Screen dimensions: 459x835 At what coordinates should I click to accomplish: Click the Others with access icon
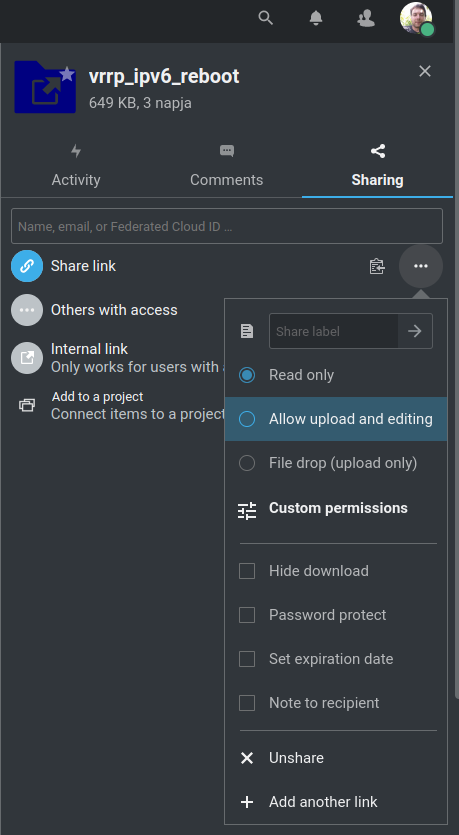pos(27,310)
